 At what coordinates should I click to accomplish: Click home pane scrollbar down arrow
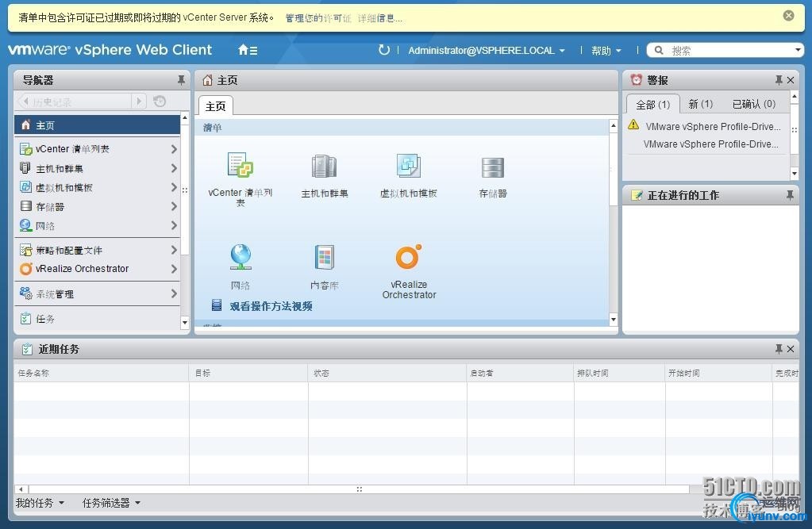[x=613, y=320]
